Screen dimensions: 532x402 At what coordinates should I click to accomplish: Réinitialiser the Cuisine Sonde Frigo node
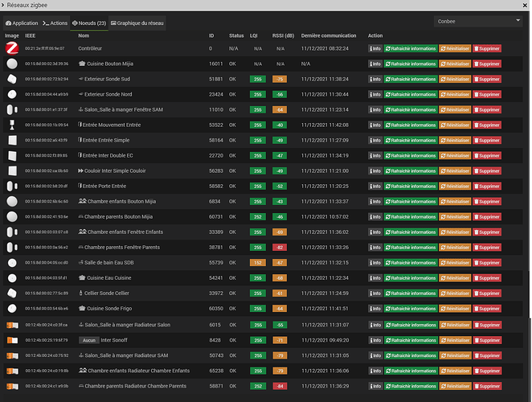point(455,308)
